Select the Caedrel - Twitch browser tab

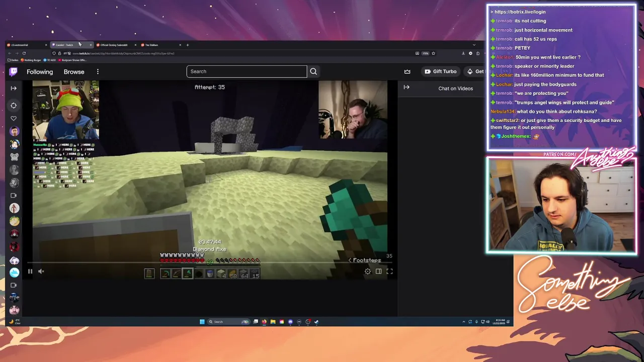[72, 45]
